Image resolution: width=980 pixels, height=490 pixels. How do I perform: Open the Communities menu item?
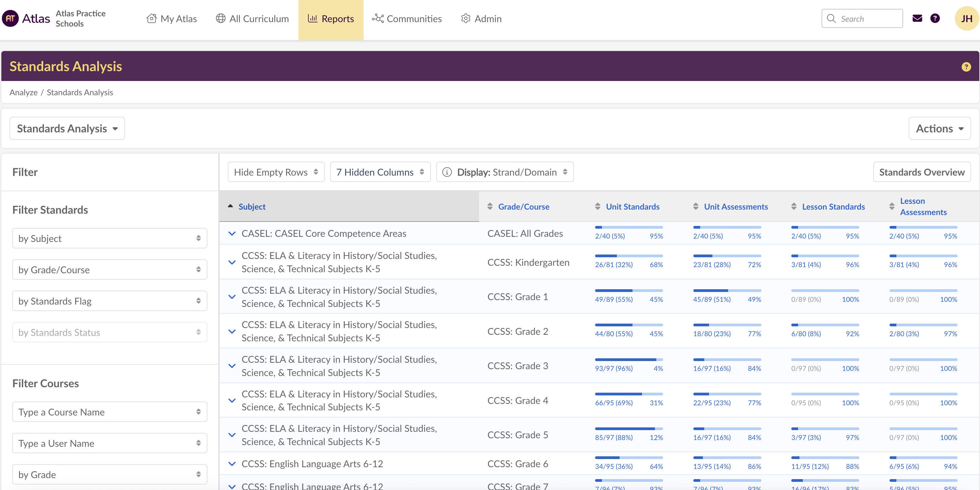pyautogui.click(x=407, y=19)
